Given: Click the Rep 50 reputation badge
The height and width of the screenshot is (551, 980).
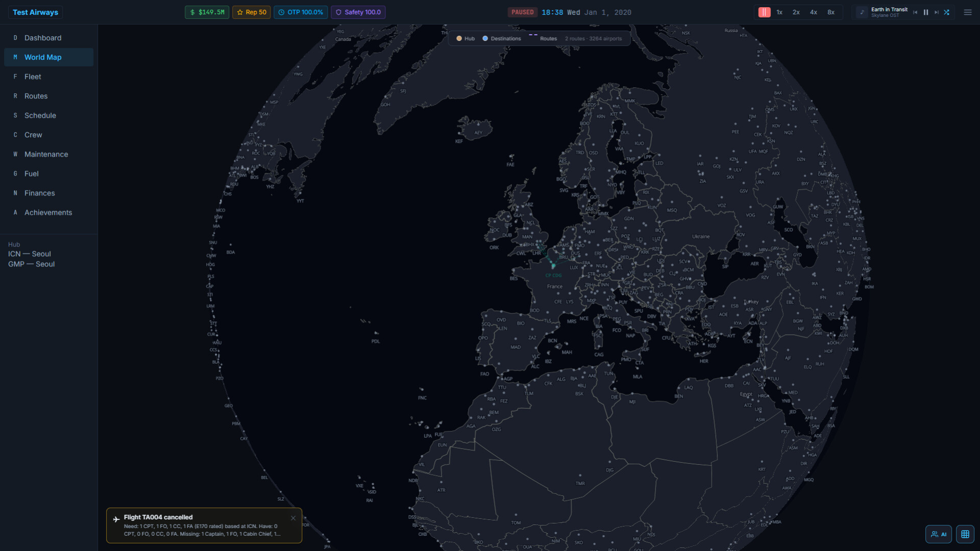Looking at the screenshot, I should coord(251,12).
